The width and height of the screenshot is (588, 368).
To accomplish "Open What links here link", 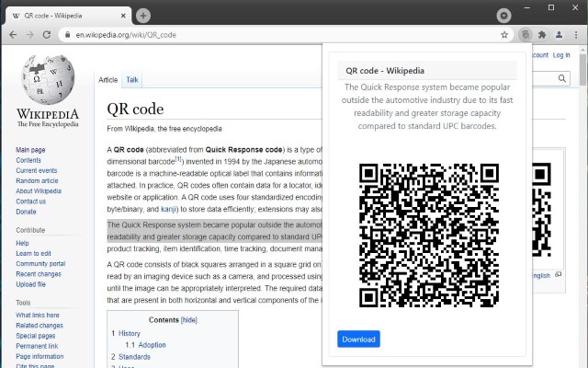I will (x=38, y=315).
